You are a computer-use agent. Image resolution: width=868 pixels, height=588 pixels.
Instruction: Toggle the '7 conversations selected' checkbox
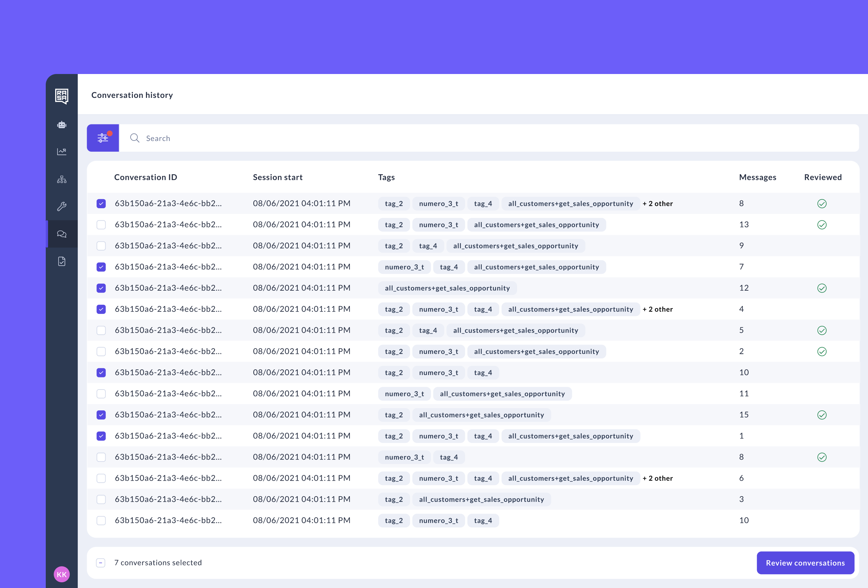point(101,563)
